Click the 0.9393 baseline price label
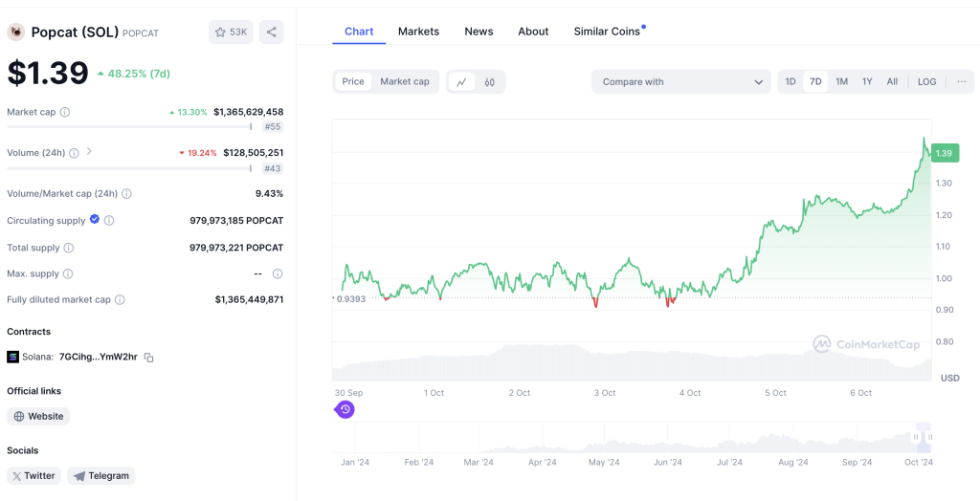 click(x=351, y=298)
